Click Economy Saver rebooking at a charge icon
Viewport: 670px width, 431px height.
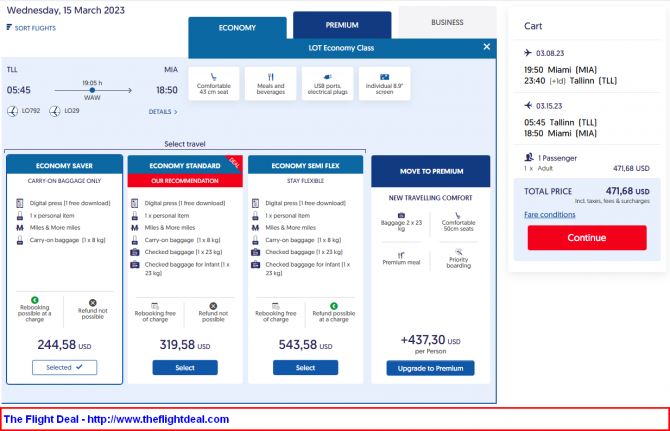(35, 300)
